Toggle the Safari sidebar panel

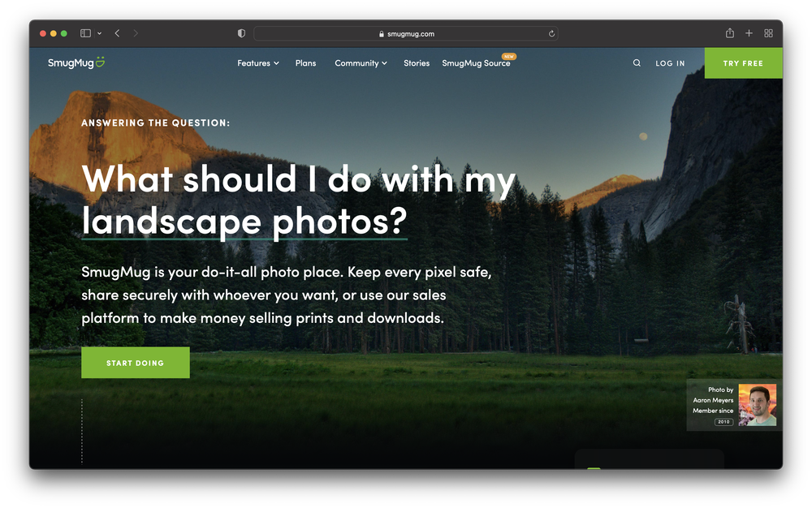pyautogui.click(x=84, y=32)
